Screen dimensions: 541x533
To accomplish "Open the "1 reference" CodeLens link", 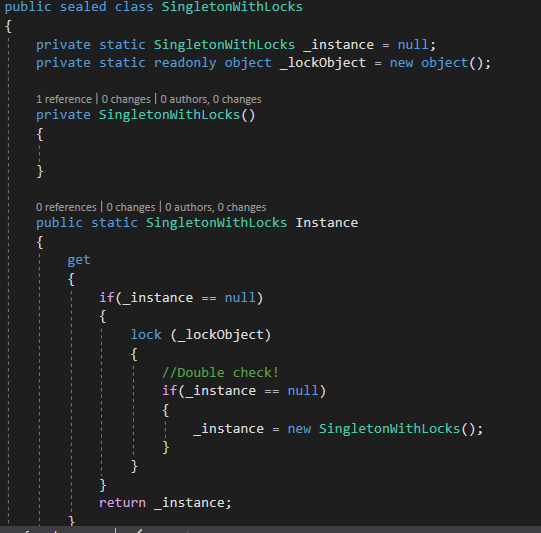I will [64, 99].
